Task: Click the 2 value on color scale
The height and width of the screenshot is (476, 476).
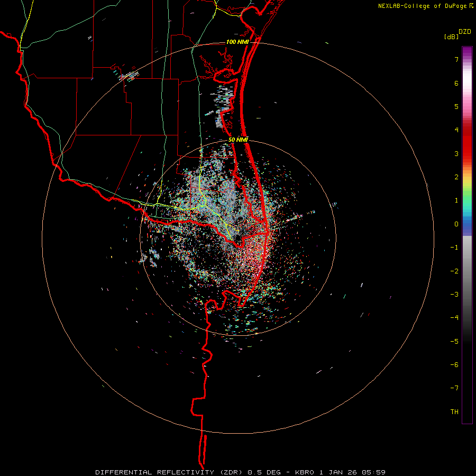Action: coord(456,177)
